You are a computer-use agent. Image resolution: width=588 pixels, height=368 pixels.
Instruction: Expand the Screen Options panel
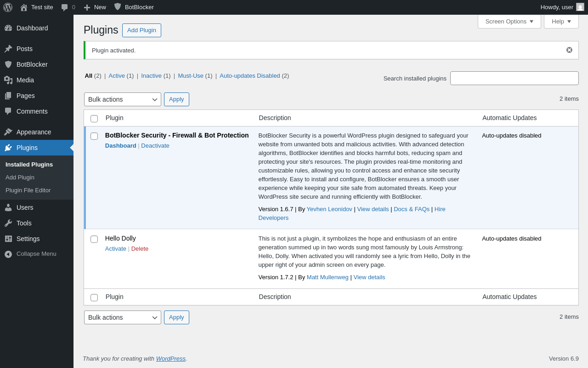pyautogui.click(x=509, y=21)
